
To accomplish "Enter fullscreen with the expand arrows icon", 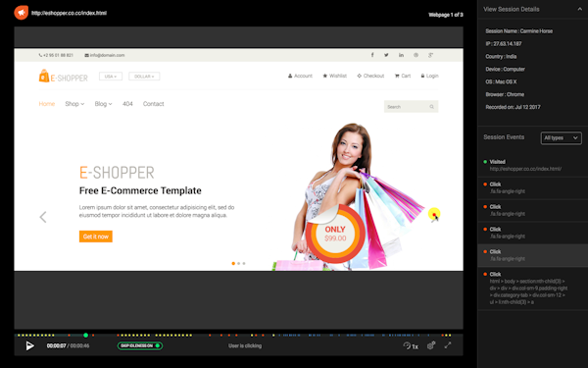I will click(x=448, y=345).
